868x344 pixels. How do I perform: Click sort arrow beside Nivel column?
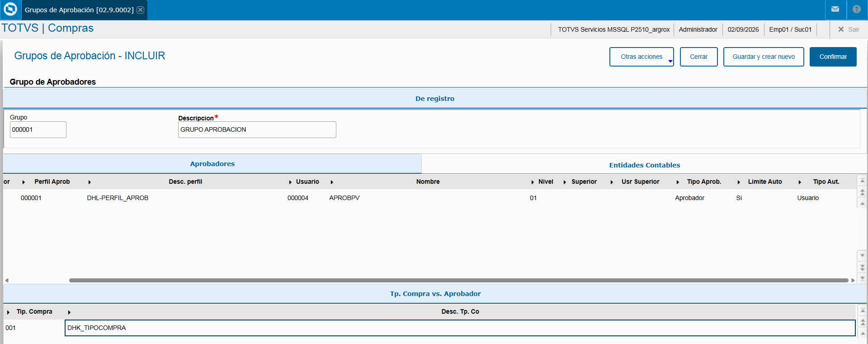(x=533, y=182)
